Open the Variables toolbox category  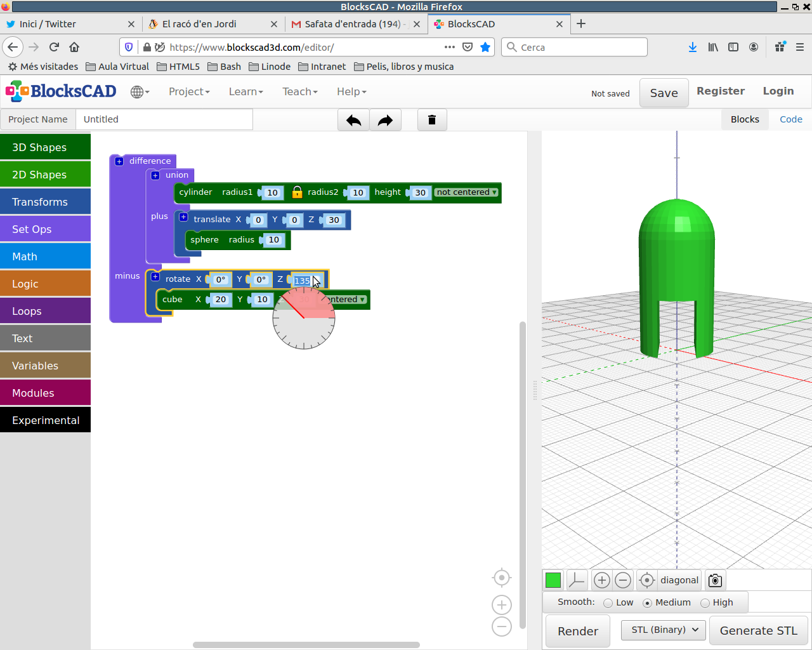(45, 366)
